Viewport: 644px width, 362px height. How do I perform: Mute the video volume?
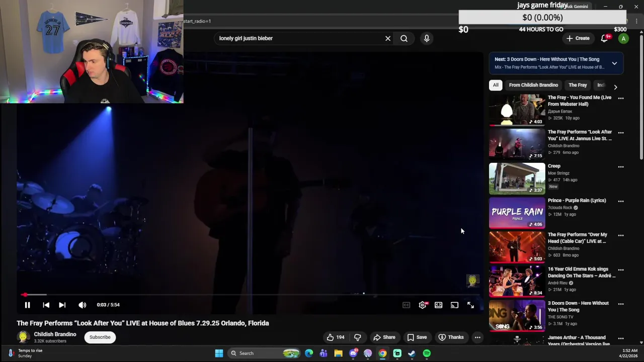point(83,305)
